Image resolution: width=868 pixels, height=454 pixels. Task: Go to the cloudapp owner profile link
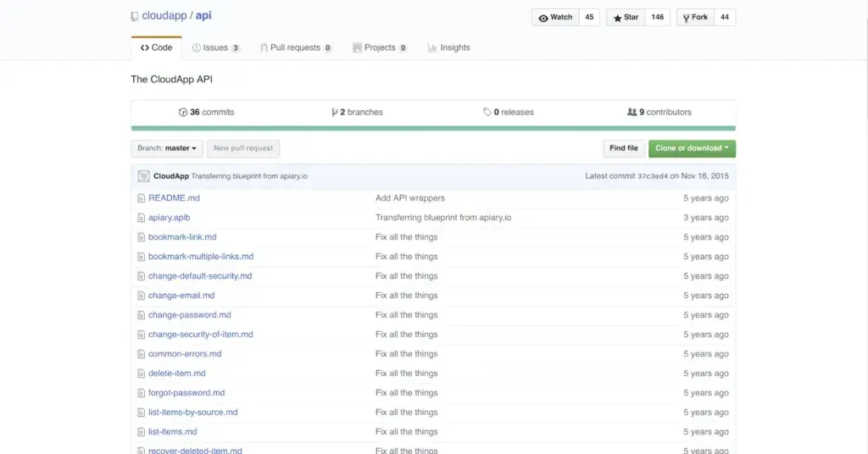pyautogui.click(x=164, y=15)
